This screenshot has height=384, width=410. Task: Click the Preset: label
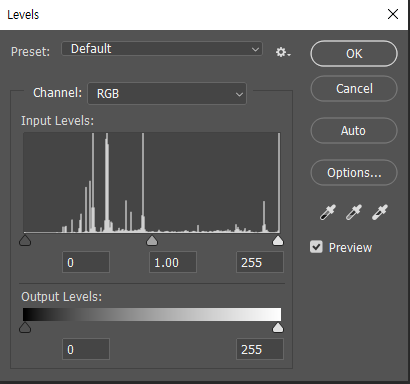tap(30, 52)
